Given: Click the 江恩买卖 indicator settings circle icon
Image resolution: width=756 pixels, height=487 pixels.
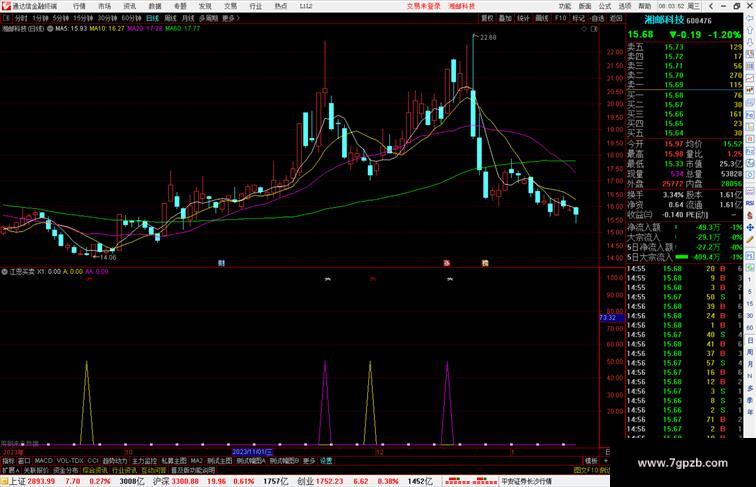Looking at the screenshot, I should pos(4,272).
